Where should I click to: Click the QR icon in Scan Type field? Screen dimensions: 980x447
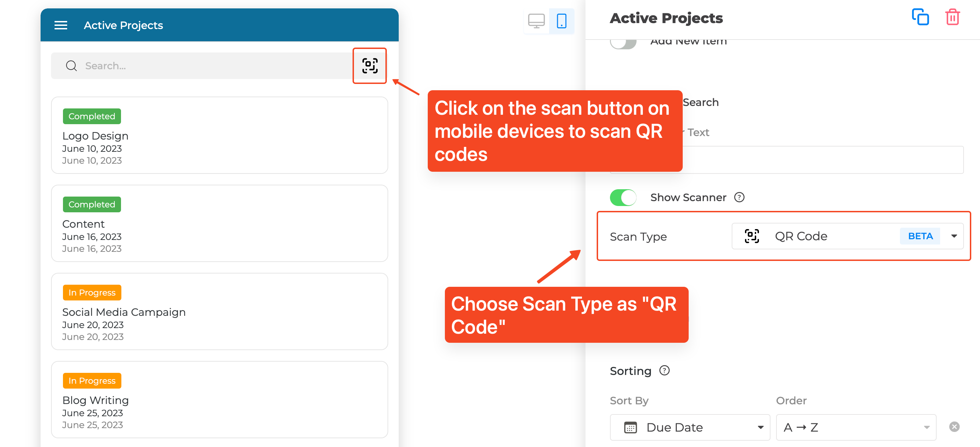coord(752,236)
